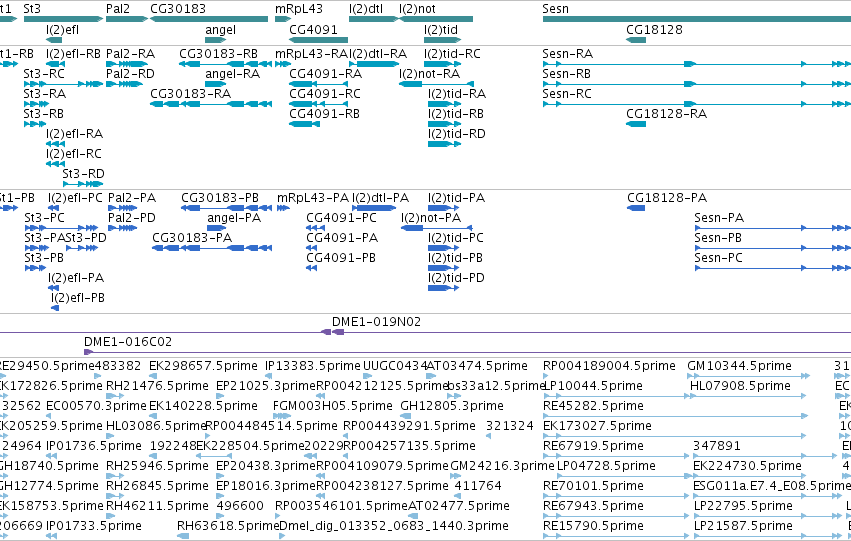This screenshot has width=851, height=541.
Task: Open the CG30183 gene feature
Action: pyautogui.click(x=209, y=19)
